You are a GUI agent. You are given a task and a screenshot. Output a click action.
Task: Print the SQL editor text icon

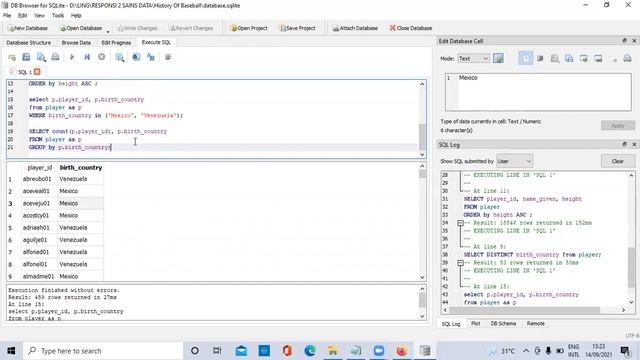click(x=55, y=57)
